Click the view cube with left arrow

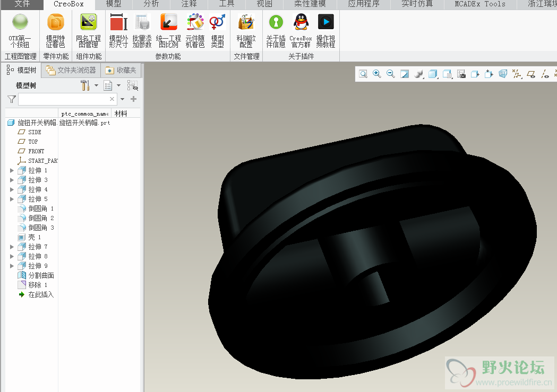click(x=475, y=74)
